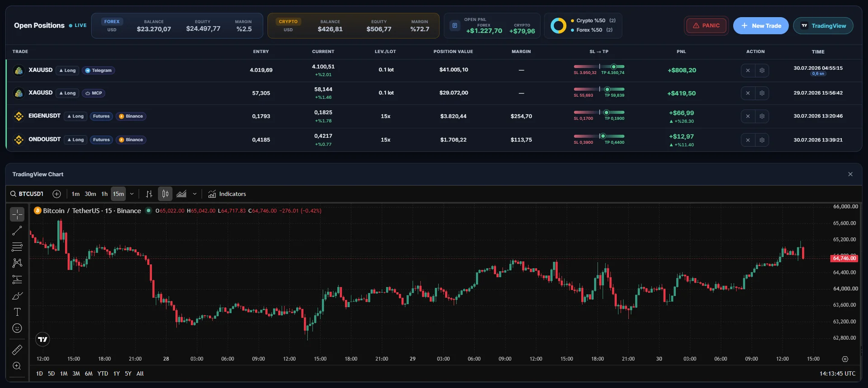The image size is (868, 388).
Task: Open the emoji icons tool
Action: (x=17, y=328)
